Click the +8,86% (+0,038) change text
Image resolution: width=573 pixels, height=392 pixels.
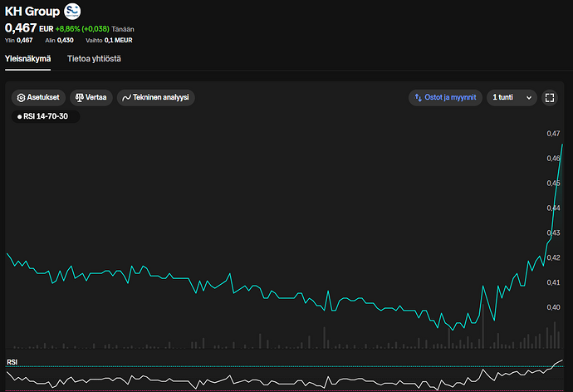82,29
